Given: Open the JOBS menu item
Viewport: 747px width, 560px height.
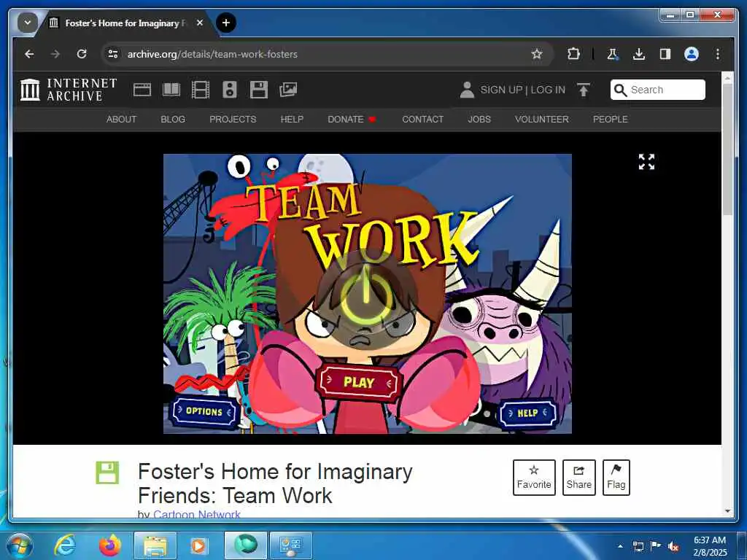Looking at the screenshot, I should (479, 119).
